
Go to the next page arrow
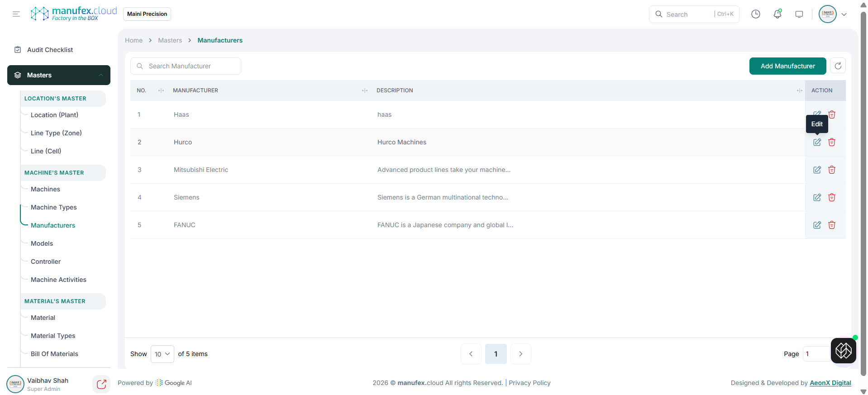pyautogui.click(x=520, y=354)
